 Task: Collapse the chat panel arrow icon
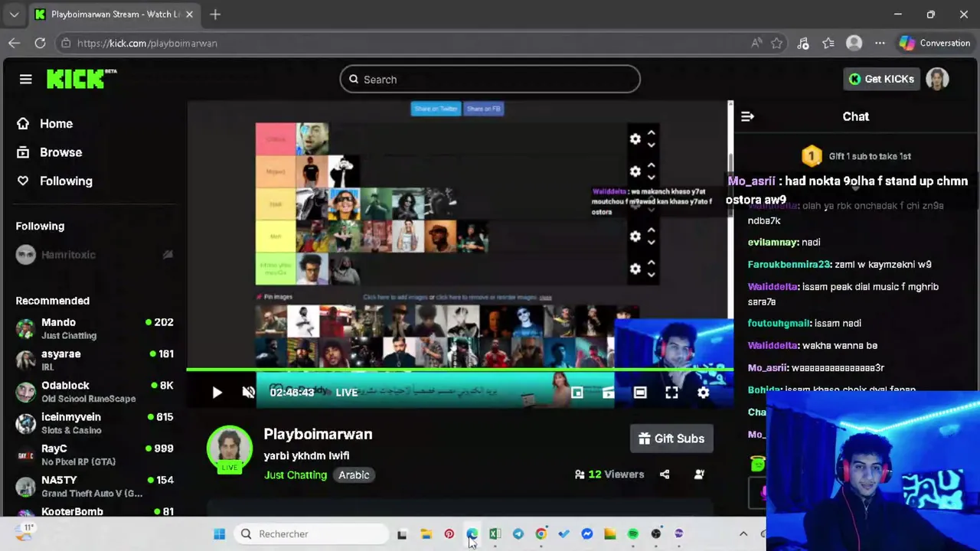pos(748,116)
